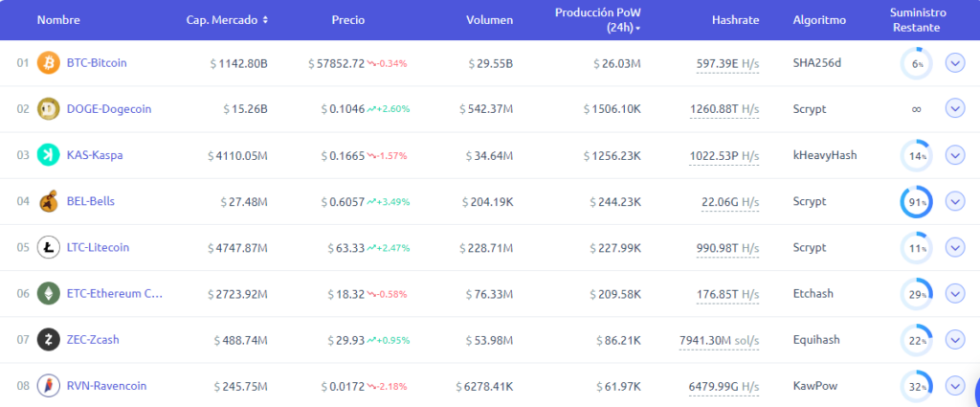Viewport: 980px width, 407px height.
Task: Expand the BEL-Bells row details
Action: tap(955, 201)
